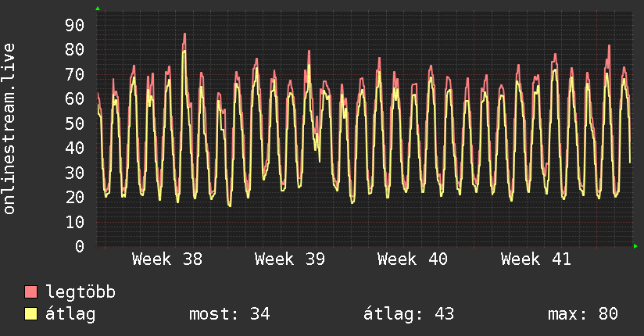Click the Week 38 axis label
This screenshot has width=644, height=336.
point(167,259)
